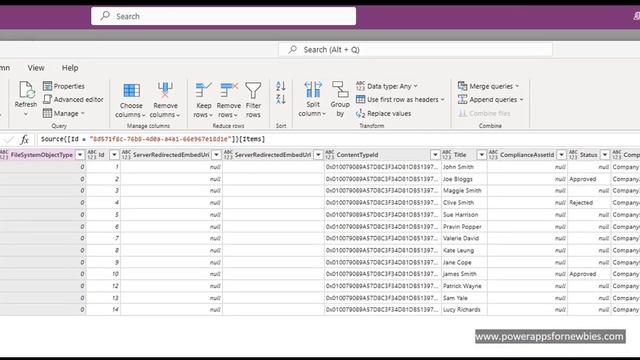Click the Merge queries icon
The width and height of the screenshot is (640, 360).
click(x=462, y=86)
